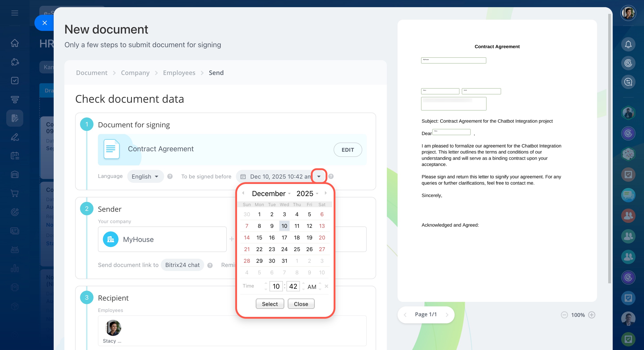This screenshot has height=350, width=644.
Task: Click the Select button in calendar
Action: 270,304
